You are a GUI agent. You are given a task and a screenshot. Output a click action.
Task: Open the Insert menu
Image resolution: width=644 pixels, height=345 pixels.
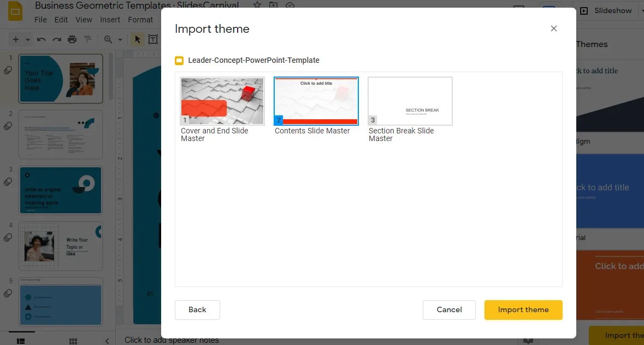pos(110,19)
